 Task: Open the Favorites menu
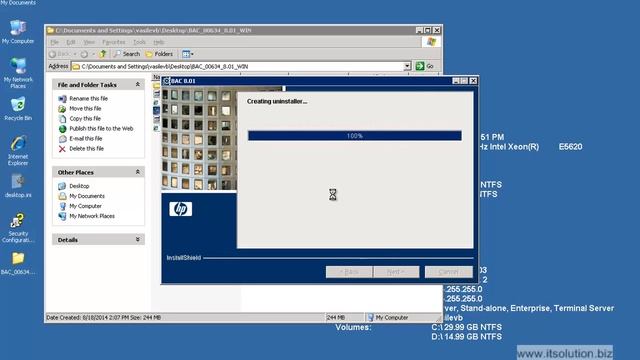pos(114,42)
